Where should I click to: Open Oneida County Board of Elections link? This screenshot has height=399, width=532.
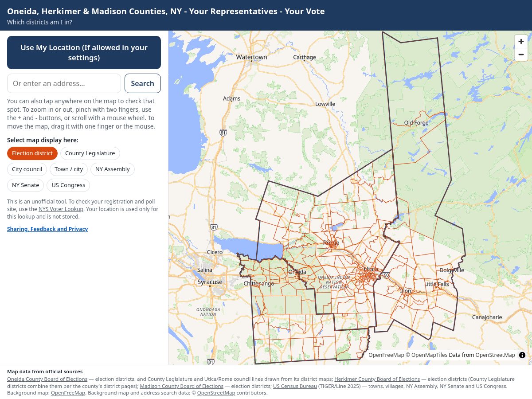pos(47,379)
